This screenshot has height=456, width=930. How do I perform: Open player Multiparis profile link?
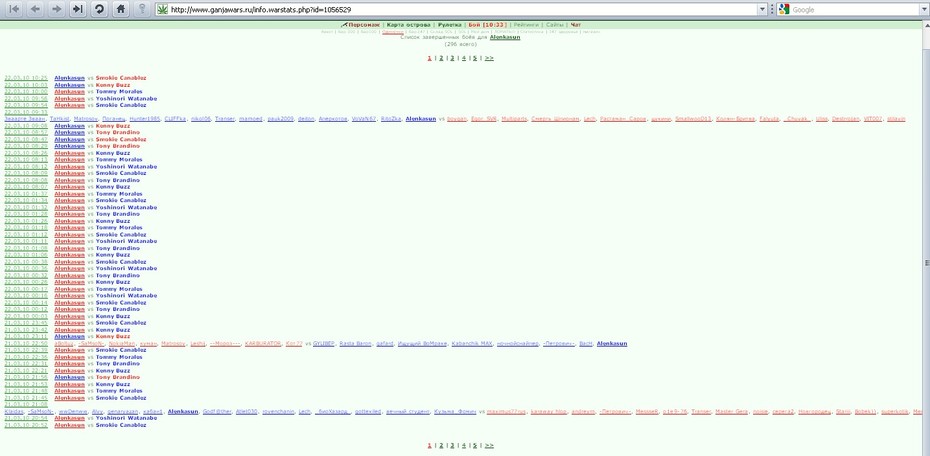pyautogui.click(x=514, y=119)
